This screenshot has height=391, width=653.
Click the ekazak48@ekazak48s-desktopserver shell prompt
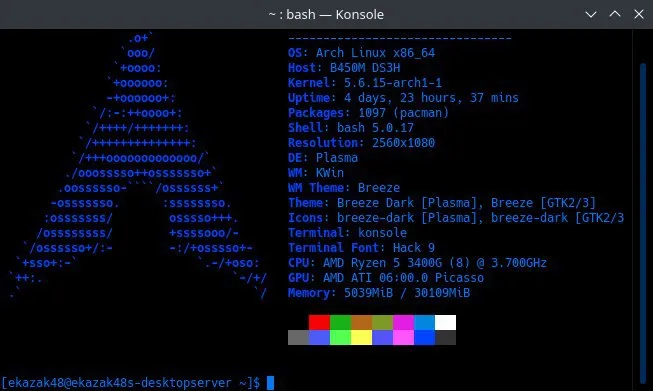[130, 383]
